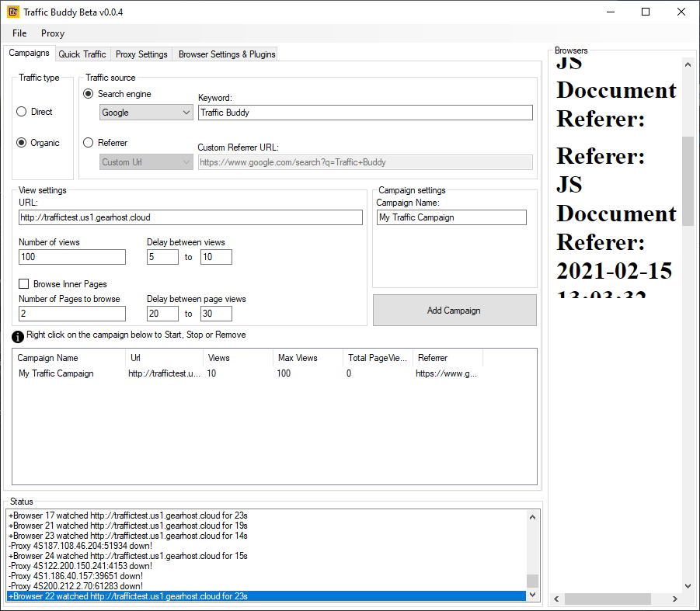Switch to the Proxy Settings tab
The height and width of the screenshot is (611, 700).
[141, 54]
